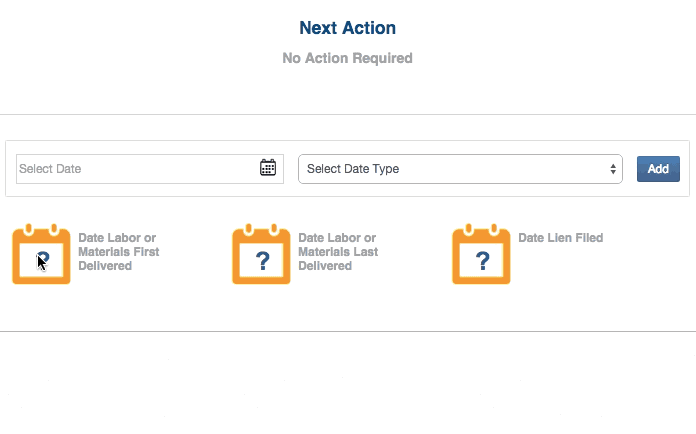Viewport: 696px width, 434px height.
Task: Click 'Select Date' placeholder text
Action: coord(50,169)
